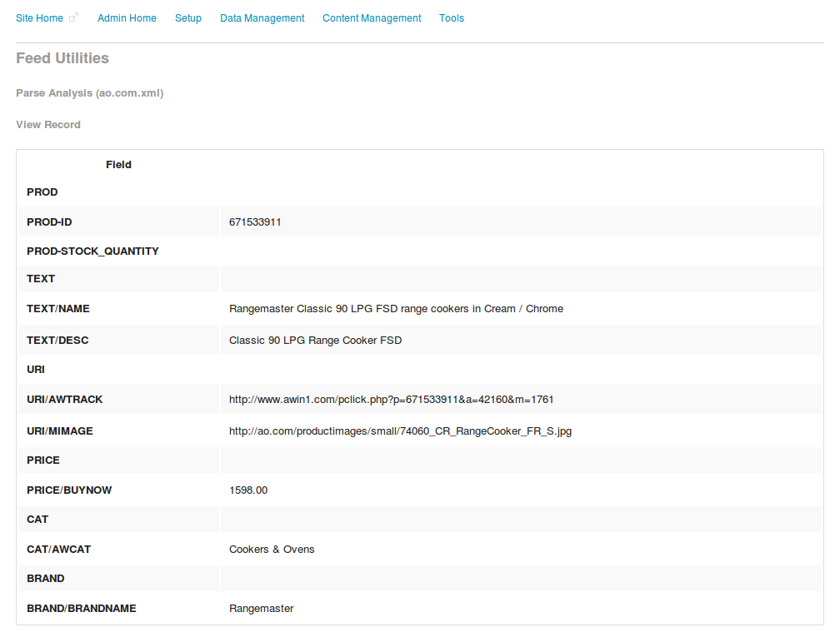Select the URI/AWTRACK field label
840x642 pixels.
click(65, 400)
